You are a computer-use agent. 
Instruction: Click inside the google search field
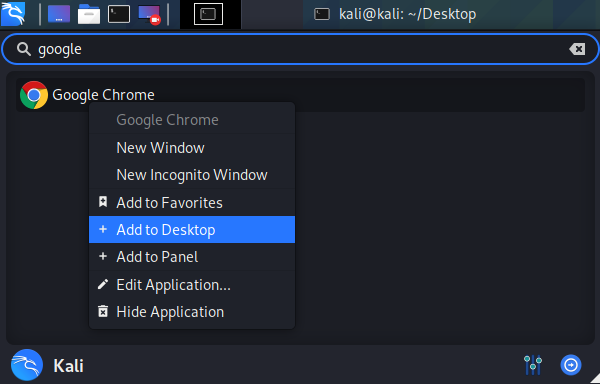300,49
